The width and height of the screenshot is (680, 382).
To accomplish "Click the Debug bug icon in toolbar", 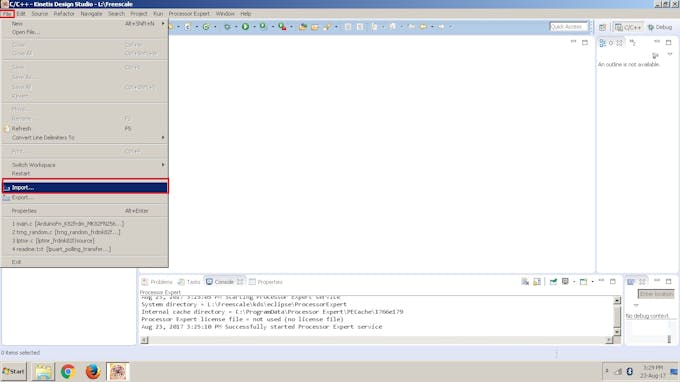I will [x=263, y=27].
